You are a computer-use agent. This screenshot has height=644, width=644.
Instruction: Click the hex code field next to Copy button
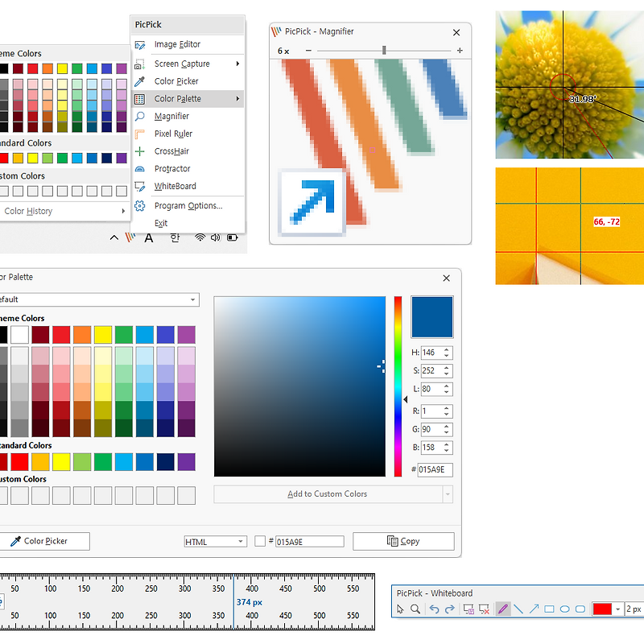[x=309, y=541]
